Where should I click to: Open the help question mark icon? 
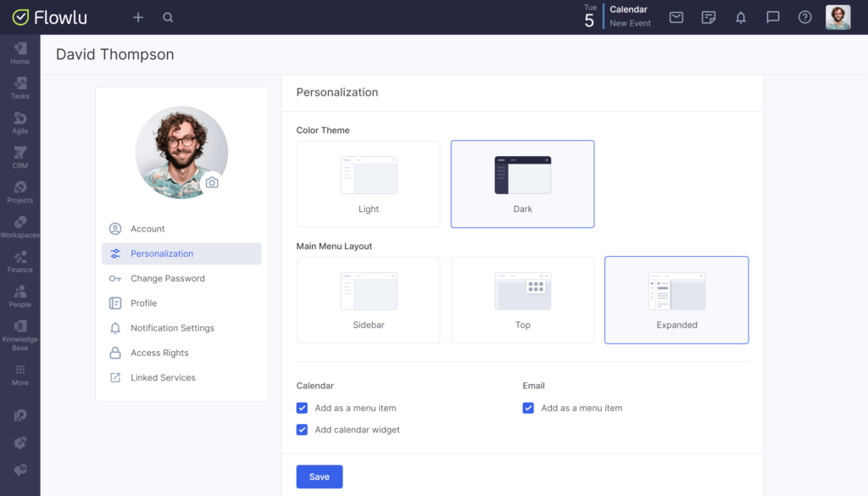[805, 18]
